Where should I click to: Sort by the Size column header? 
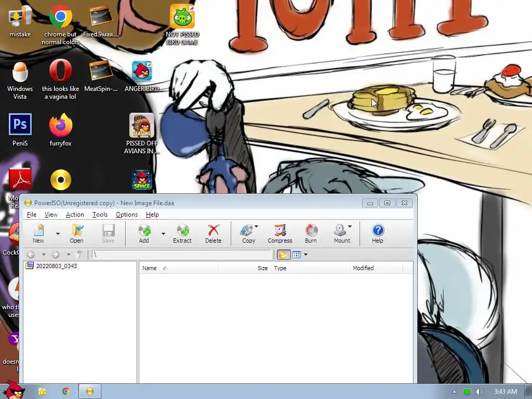click(x=245, y=268)
